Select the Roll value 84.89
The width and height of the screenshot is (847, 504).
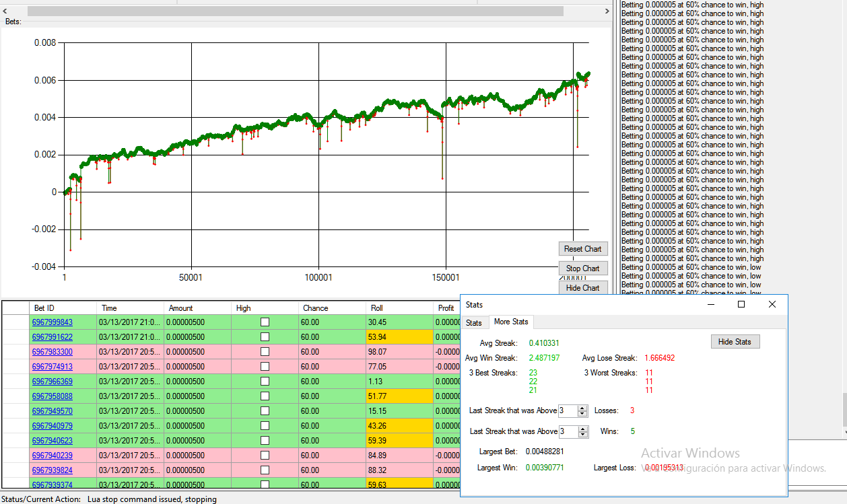399,456
